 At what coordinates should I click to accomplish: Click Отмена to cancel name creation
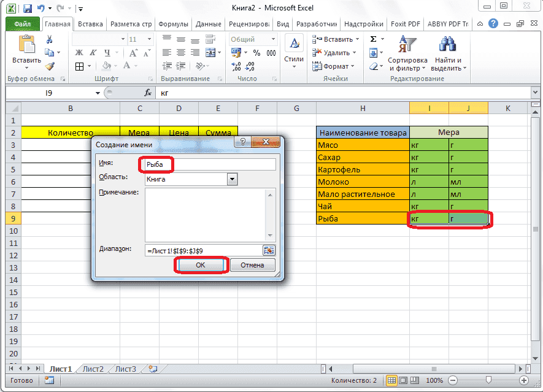254,264
